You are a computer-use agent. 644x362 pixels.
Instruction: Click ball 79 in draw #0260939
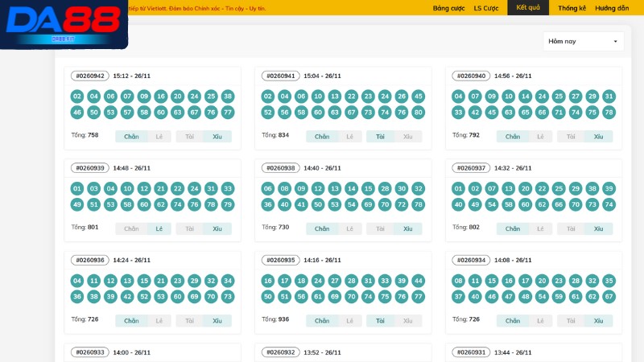pyautogui.click(x=228, y=205)
